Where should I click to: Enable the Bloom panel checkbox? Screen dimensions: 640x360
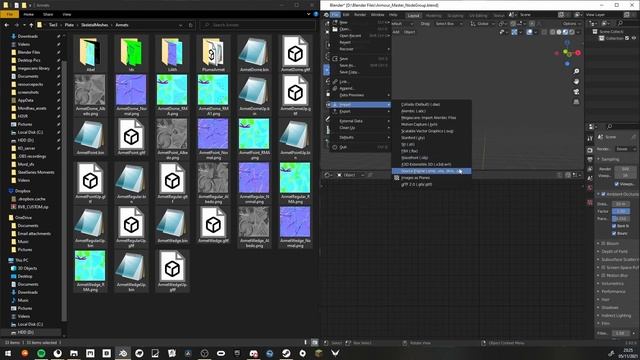(x=604, y=243)
